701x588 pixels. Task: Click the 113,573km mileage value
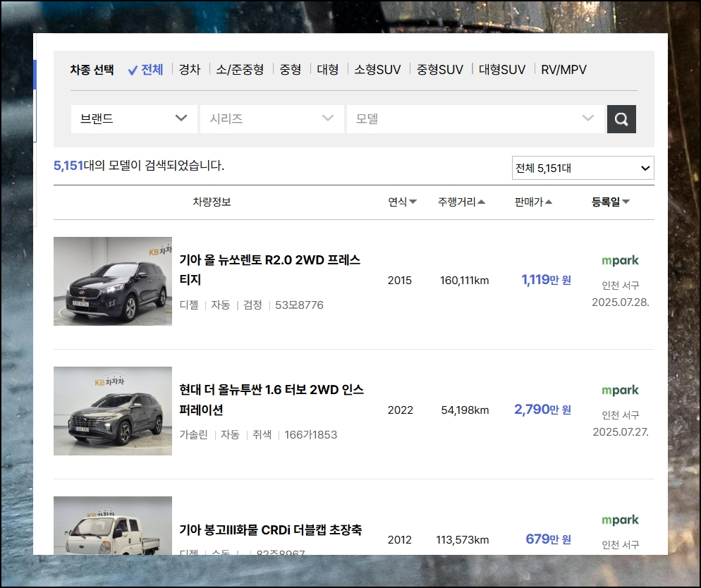coord(463,540)
